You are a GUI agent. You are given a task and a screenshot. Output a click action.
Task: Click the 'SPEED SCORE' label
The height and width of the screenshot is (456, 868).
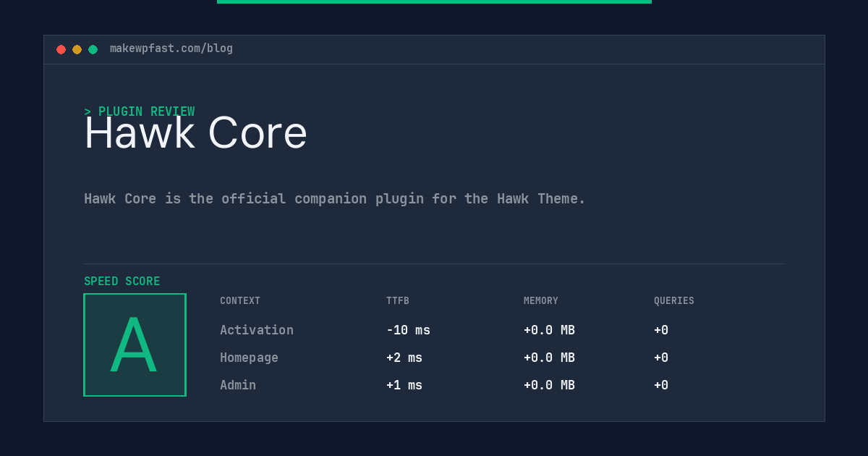coord(122,281)
